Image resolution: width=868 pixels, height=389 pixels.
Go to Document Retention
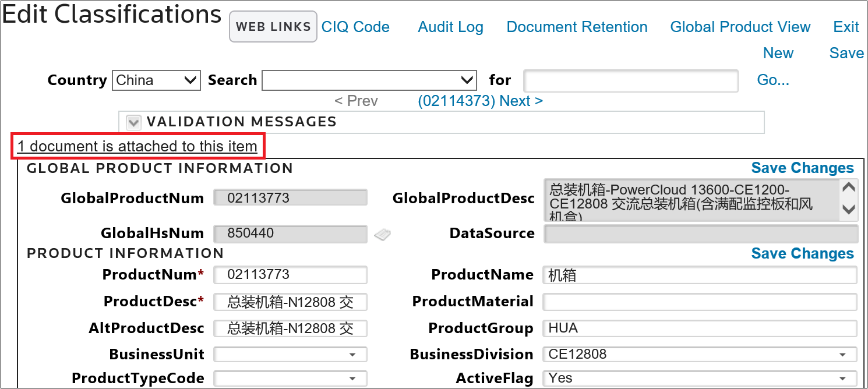point(577,27)
